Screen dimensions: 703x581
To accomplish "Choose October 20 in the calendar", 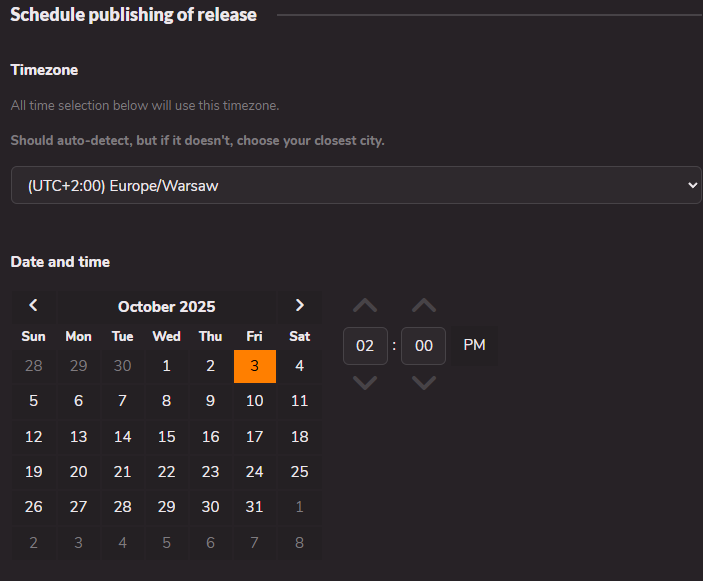I will pos(78,471).
